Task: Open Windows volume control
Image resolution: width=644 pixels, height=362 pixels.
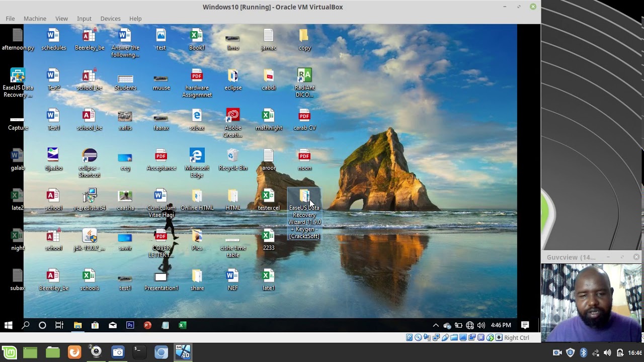Action: [481, 325]
